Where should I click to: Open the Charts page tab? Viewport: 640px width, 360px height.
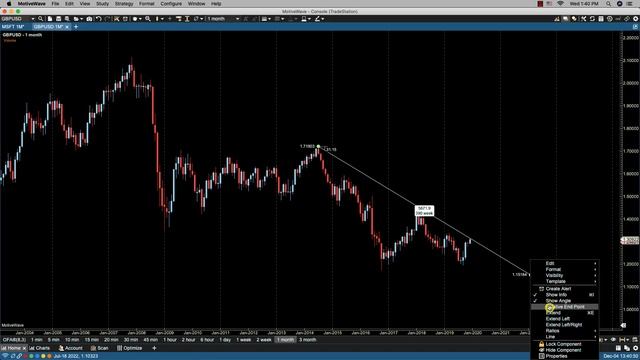40,348
